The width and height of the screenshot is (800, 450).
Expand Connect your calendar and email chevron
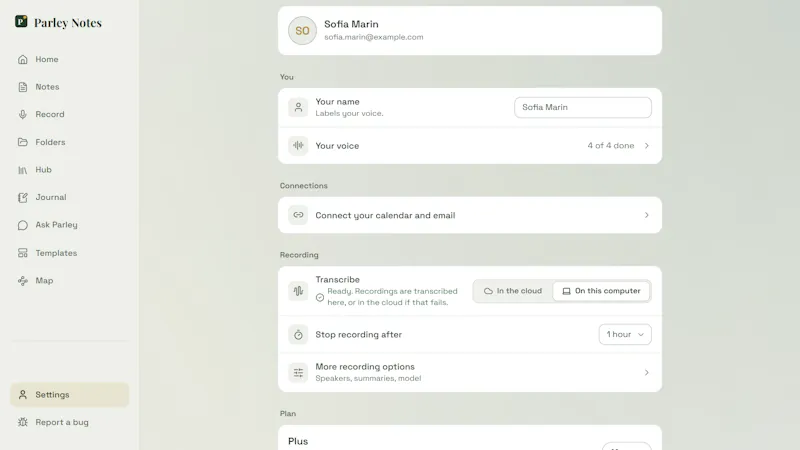(x=646, y=215)
